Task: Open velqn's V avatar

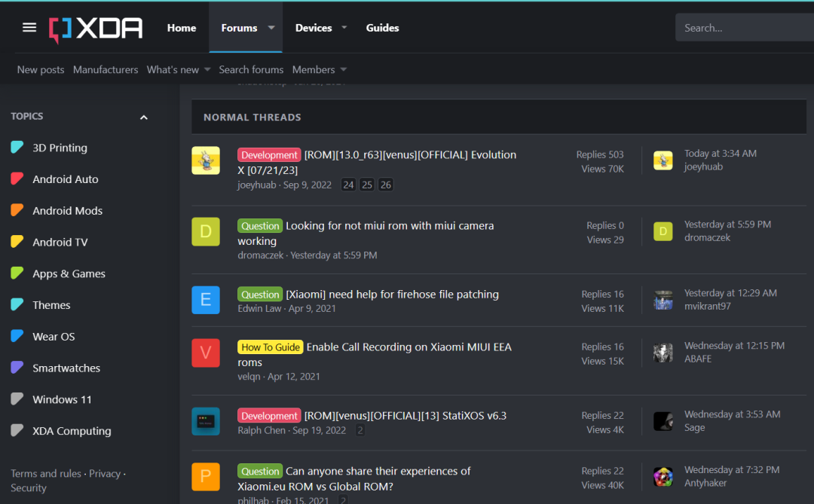Action: (206, 353)
